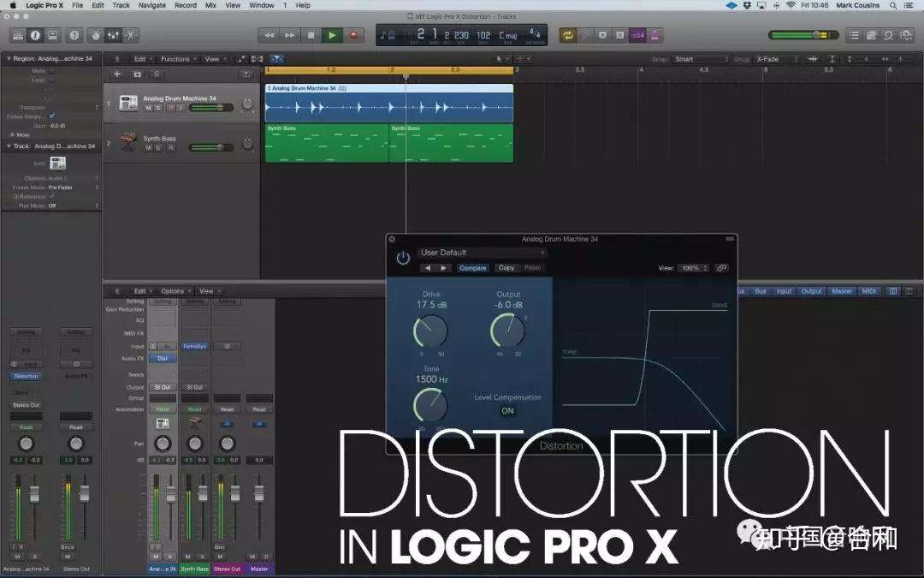The width and height of the screenshot is (924, 578).
Task: Open the Note Pads button
Action: coord(871,35)
